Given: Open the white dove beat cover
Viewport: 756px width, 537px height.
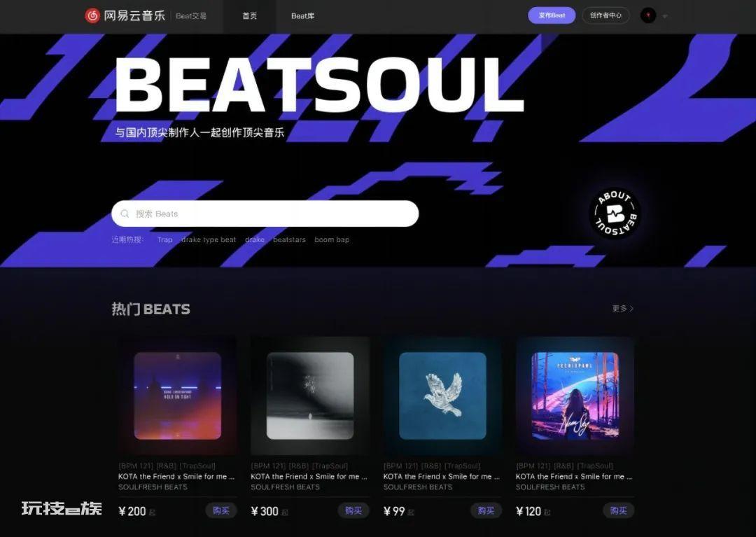Looking at the screenshot, I should coord(442,396).
